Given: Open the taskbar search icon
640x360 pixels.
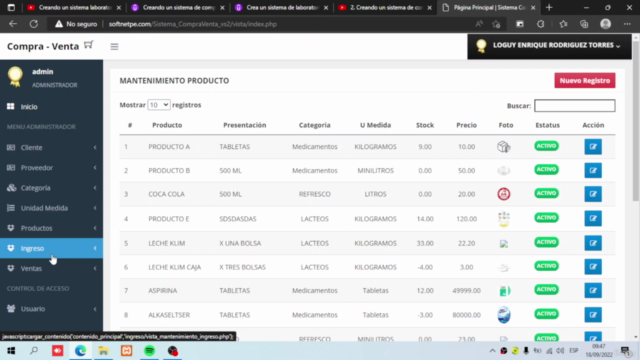Looking at the screenshot, I should [x=34, y=351].
